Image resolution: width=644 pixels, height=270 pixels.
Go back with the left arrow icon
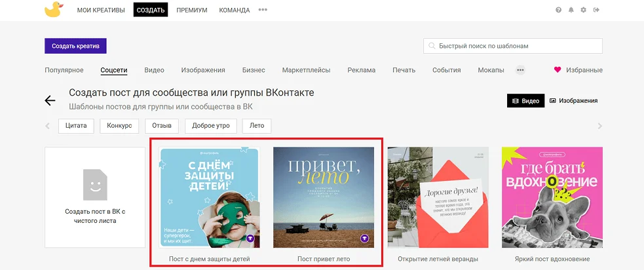coord(50,100)
